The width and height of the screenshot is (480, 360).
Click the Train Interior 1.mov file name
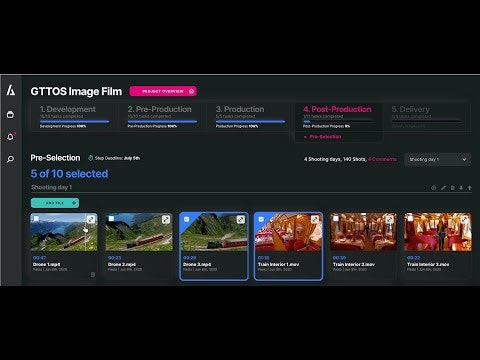pos(278,264)
